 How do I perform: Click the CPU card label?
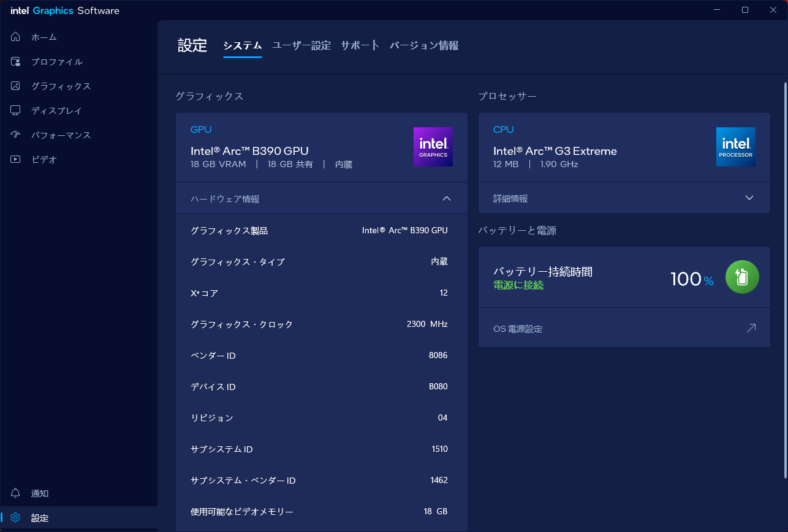click(x=504, y=129)
